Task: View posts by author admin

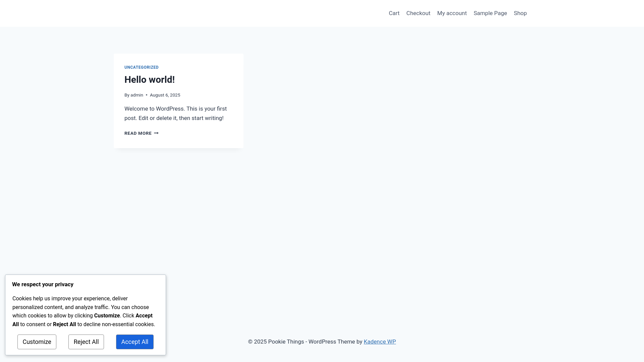Action: 137,95
